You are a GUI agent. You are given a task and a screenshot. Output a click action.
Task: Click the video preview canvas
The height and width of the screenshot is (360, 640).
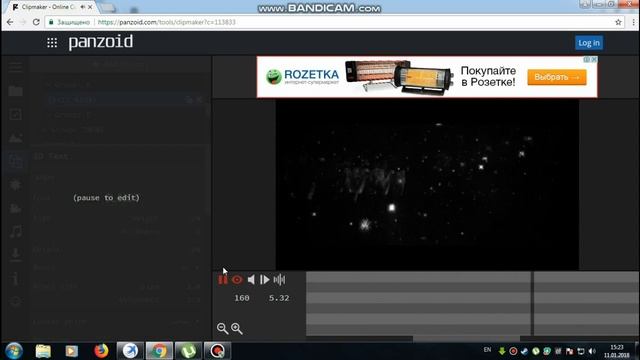pos(427,184)
